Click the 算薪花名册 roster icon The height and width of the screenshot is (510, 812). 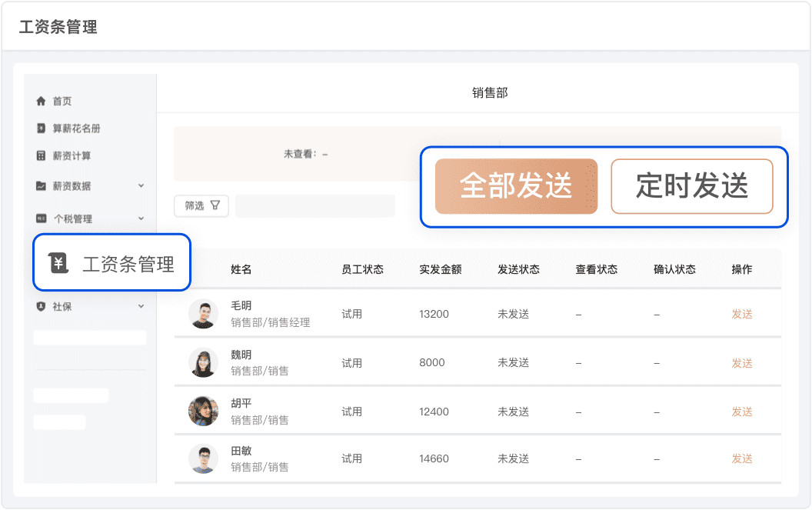42,128
